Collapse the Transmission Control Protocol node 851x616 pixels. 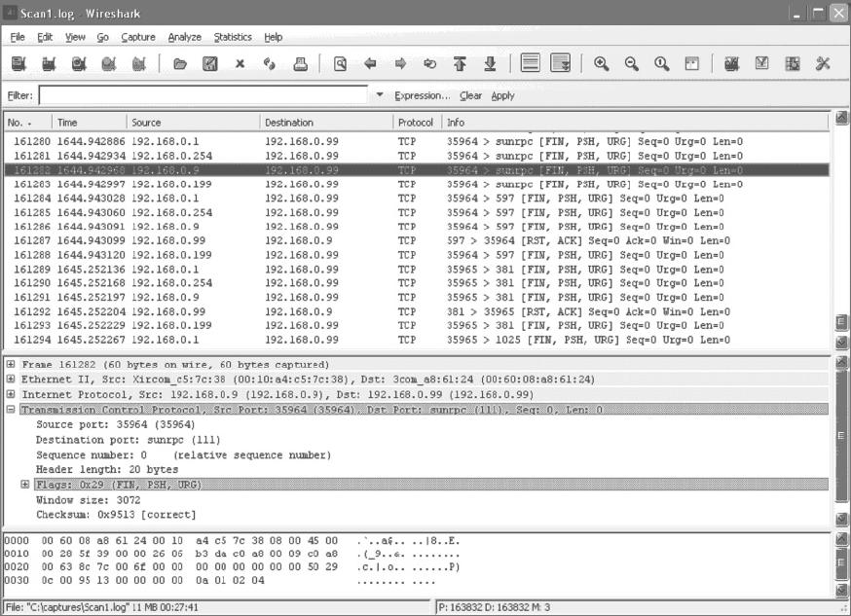(11, 410)
